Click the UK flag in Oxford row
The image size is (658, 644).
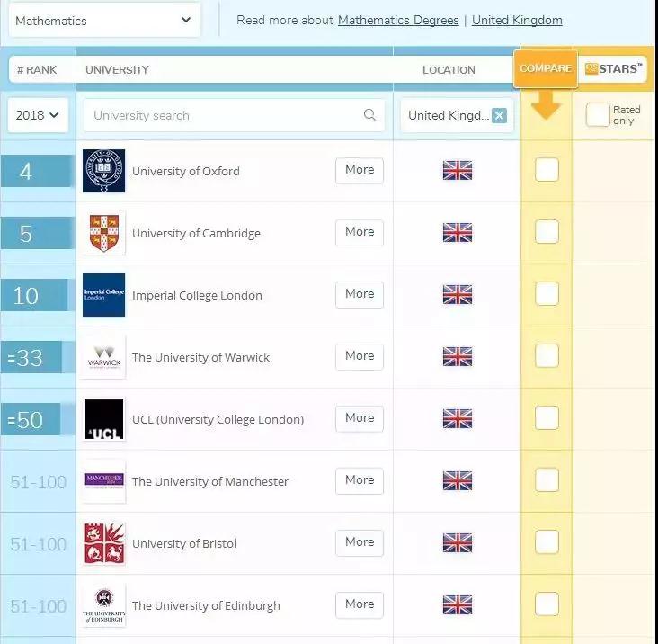click(x=457, y=171)
